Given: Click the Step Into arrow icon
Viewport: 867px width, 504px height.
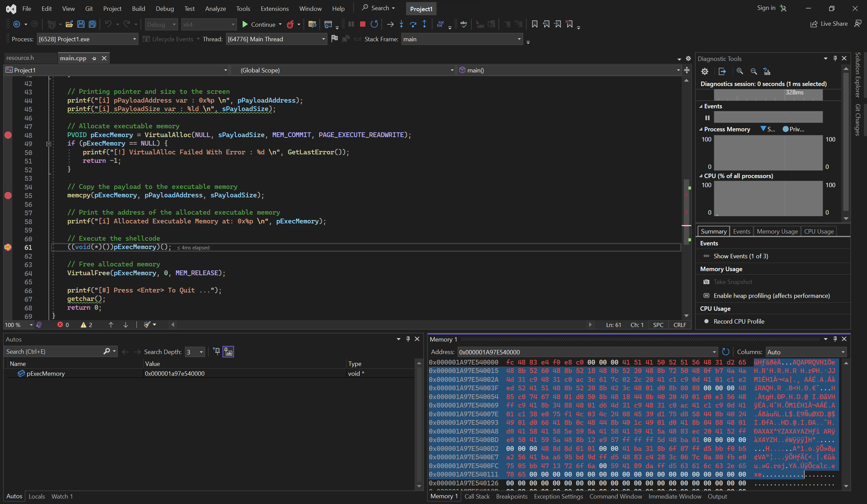Looking at the screenshot, I should [402, 24].
